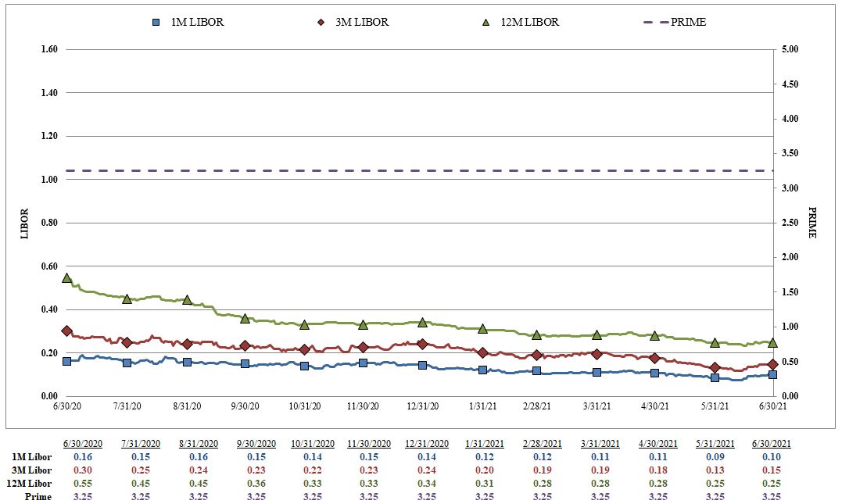
Task: Click the 3M LIBOR diamond marker at 3/31/21
Action: point(597,354)
